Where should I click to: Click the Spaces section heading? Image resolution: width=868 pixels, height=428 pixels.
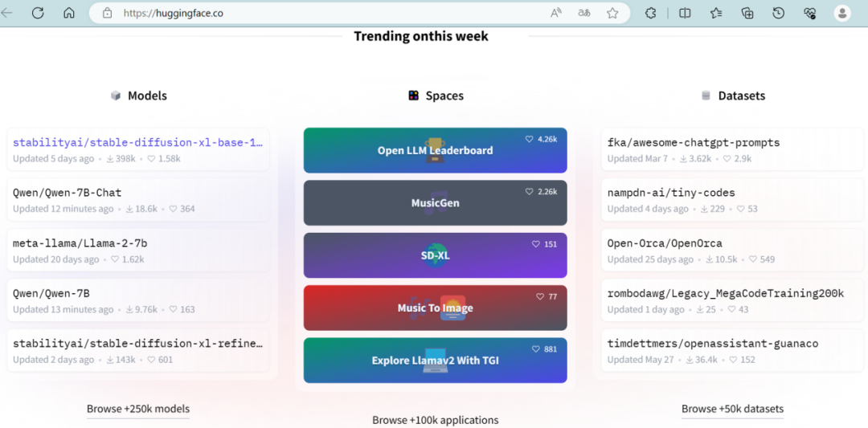coord(444,96)
